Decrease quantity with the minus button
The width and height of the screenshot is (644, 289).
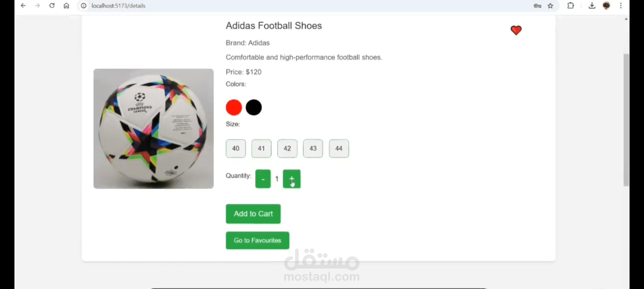(x=263, y=179)
